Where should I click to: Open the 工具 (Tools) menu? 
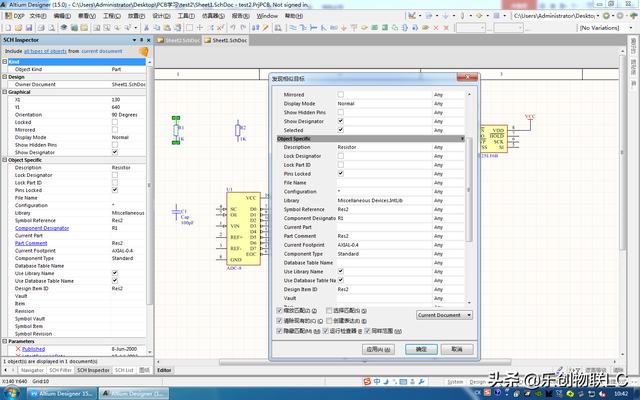point(186,16)
